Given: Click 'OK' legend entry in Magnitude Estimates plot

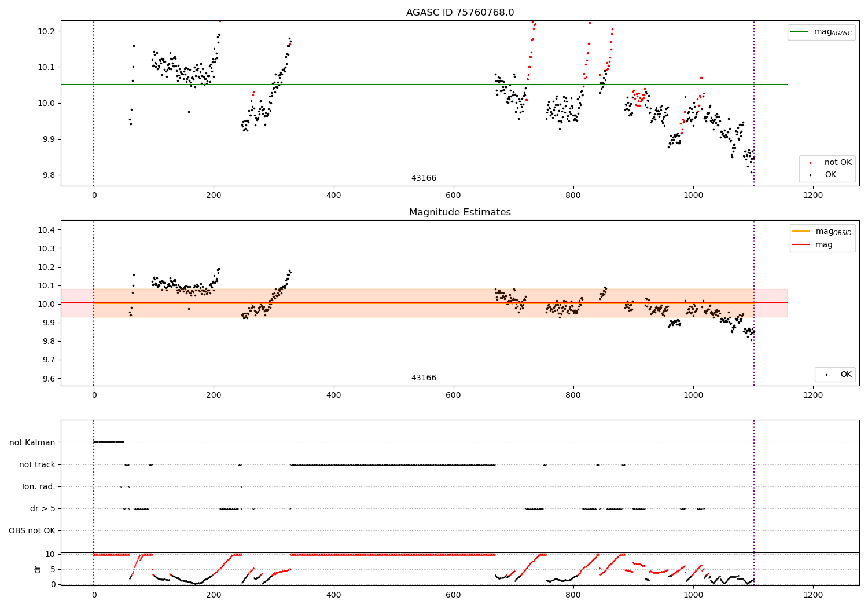Looking at the screenshot, I should point(846,375).
